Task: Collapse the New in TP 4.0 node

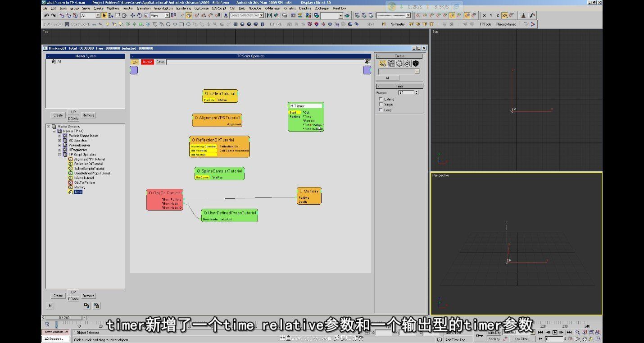Action: [x=54, y=131]
